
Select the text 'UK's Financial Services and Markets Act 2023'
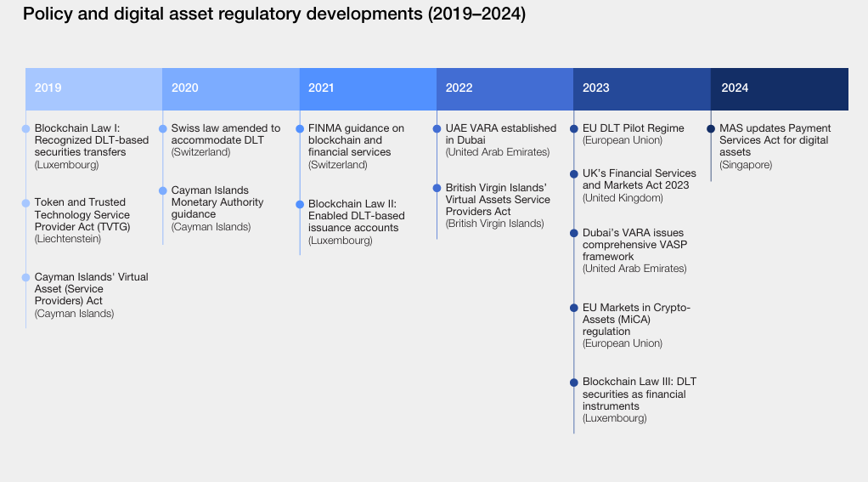(x=640, y=179)
